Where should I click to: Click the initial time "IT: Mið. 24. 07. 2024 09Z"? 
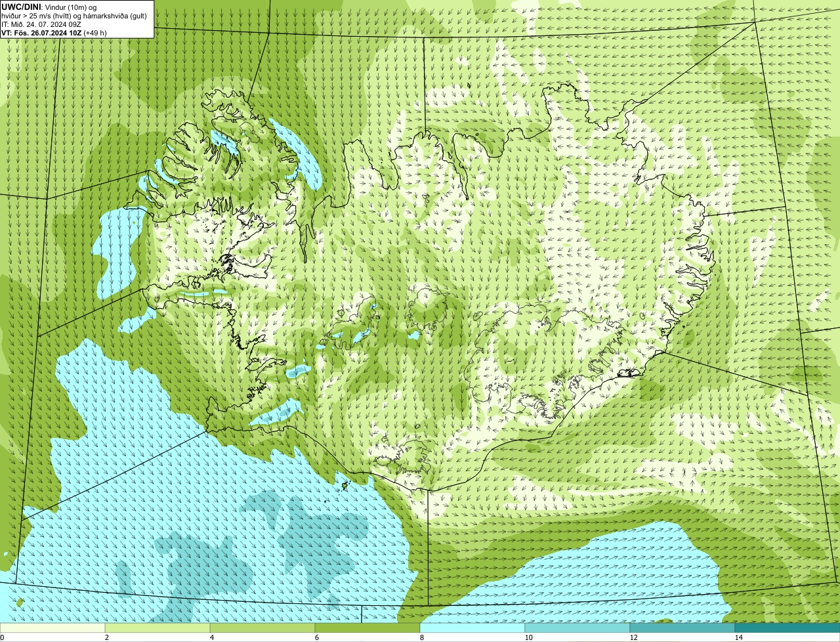click(x=41, y=24)
